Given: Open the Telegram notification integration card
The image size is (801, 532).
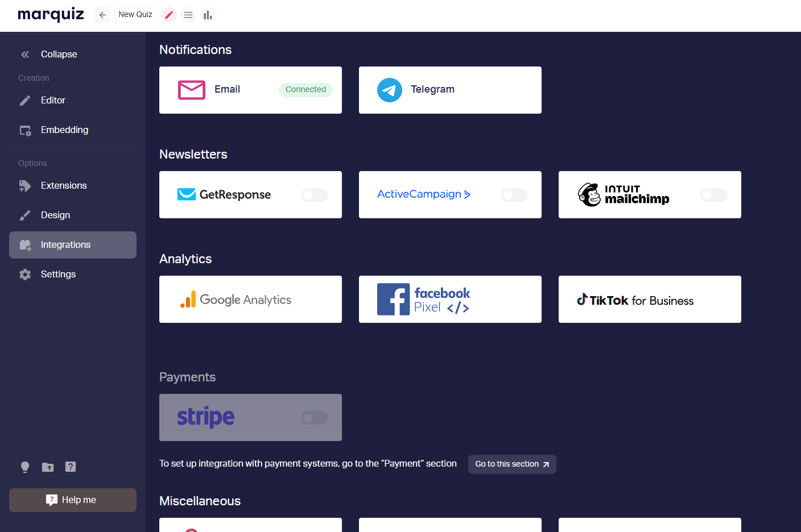Looking at the screenshot, I should 450,90.
